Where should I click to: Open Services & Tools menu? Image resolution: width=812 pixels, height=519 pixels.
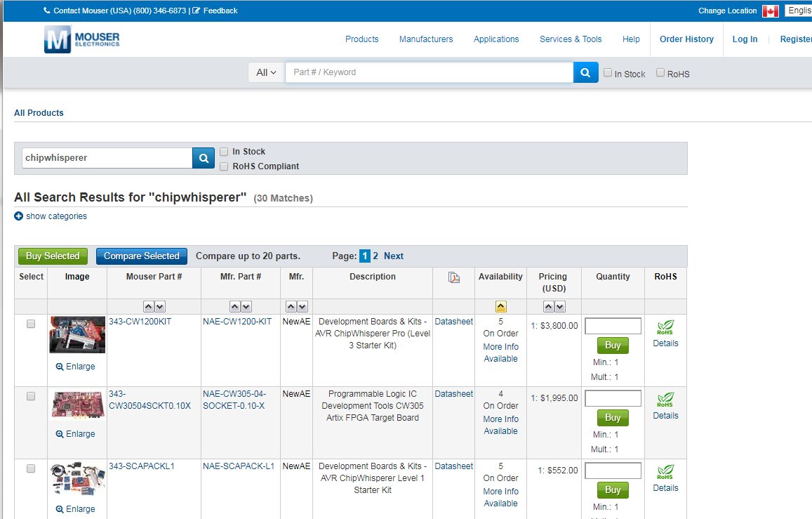click(571, 39)
